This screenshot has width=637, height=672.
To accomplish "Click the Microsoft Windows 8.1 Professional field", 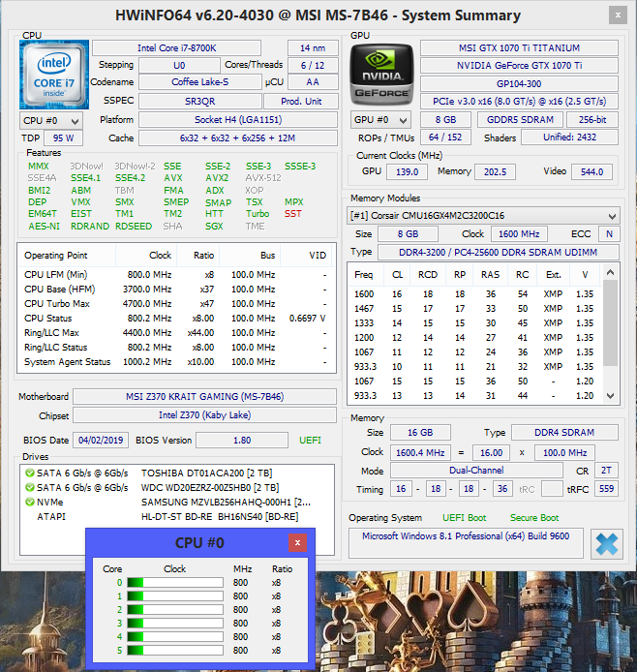I will (466, 542).
